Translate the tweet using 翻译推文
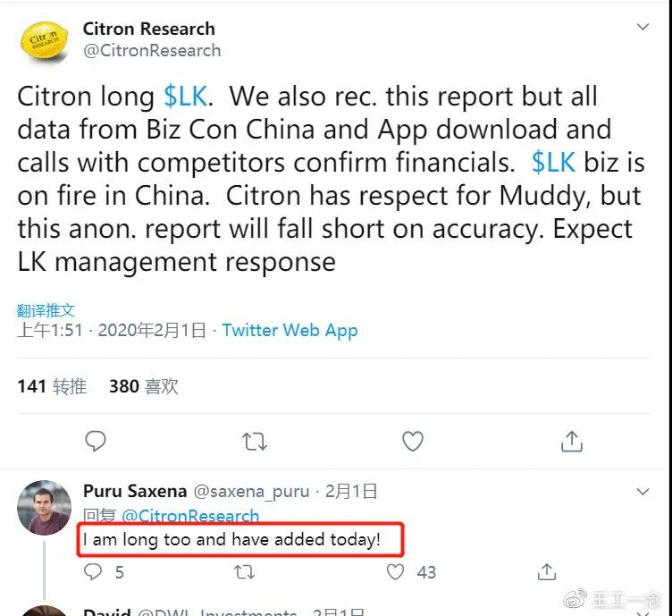The height and width of the screenshot is (616, 672). coord(46,310)
